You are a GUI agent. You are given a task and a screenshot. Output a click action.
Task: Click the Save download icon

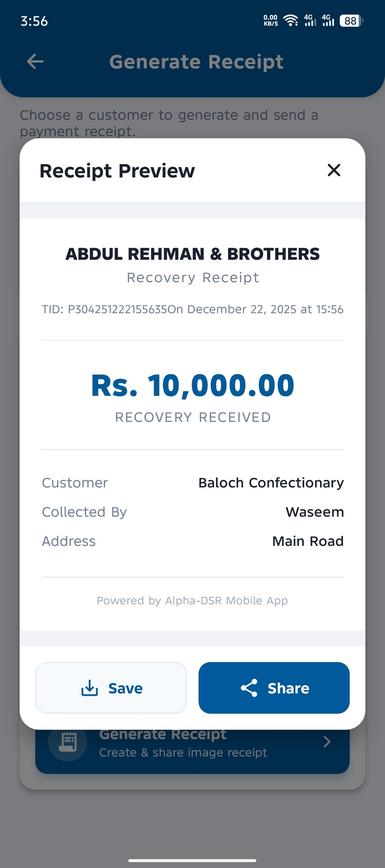pyautogui.click(x=89, y=688)
